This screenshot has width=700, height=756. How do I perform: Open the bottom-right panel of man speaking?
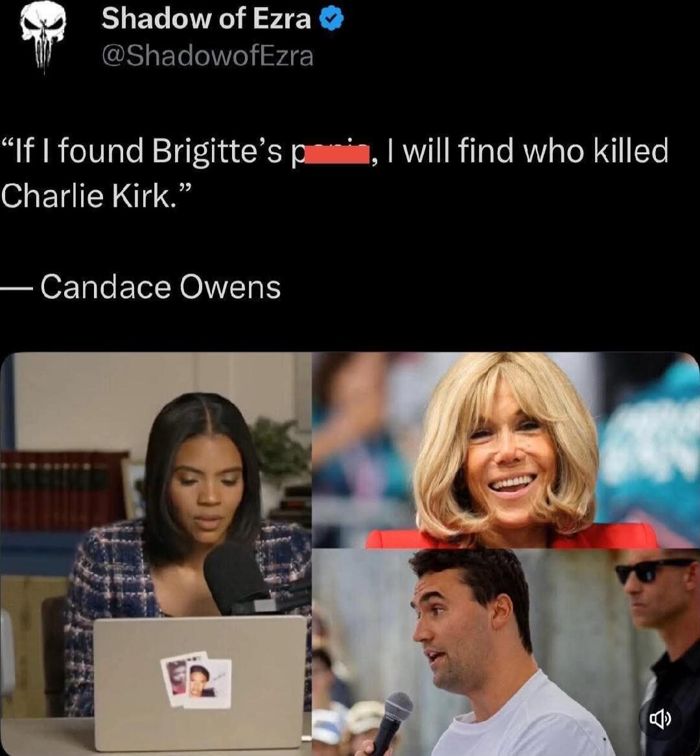[506, 652]
